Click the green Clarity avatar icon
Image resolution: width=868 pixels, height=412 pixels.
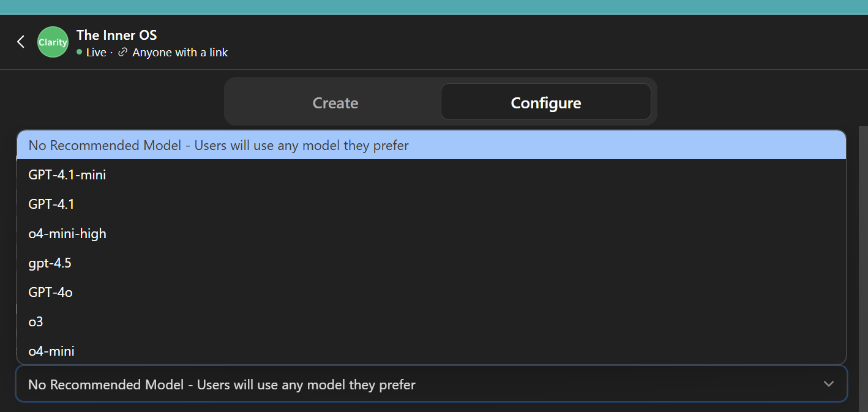[53, 42]
